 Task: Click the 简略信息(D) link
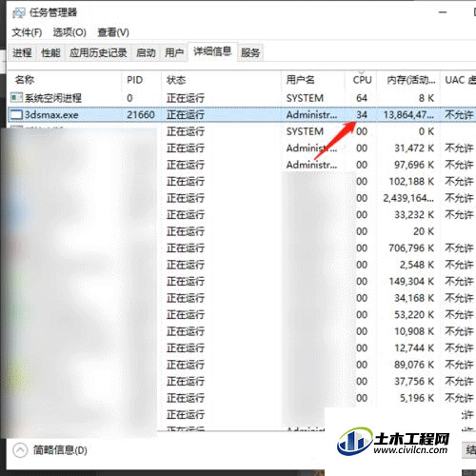pos(60,450)
